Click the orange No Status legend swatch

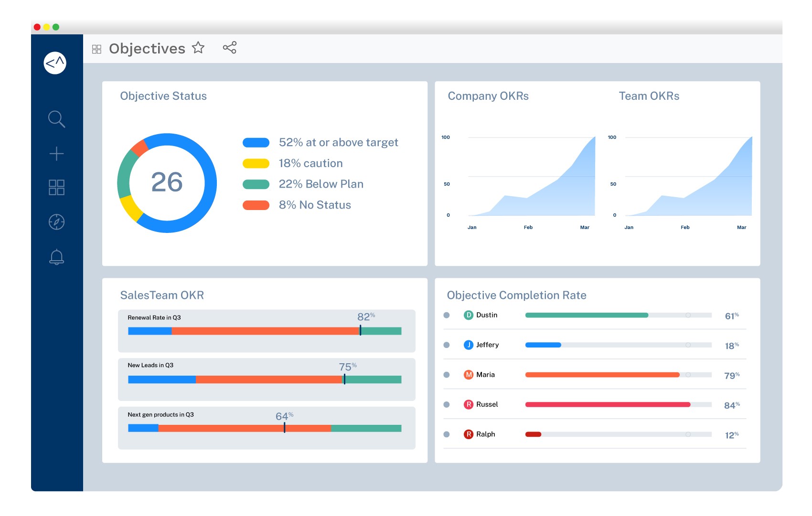click(x=256, y=205)
